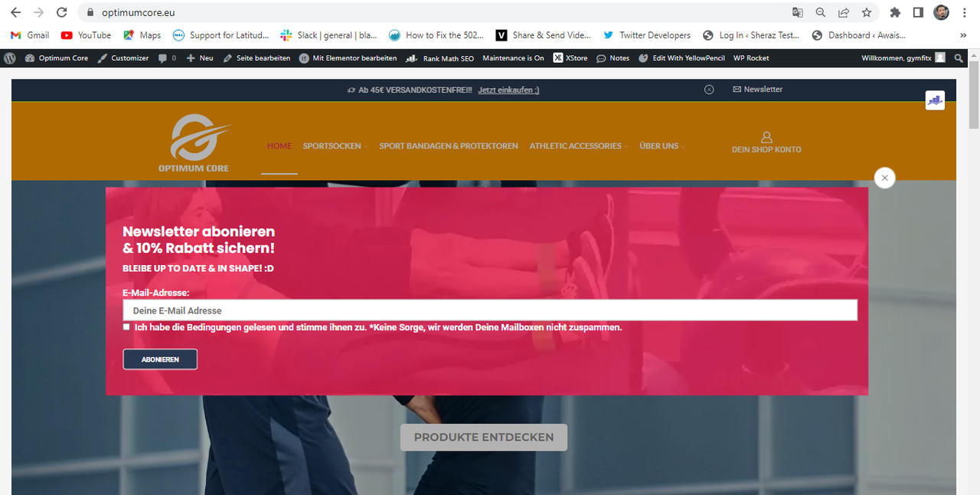Open Chrome three-dot menu

[x=965, y=12]
